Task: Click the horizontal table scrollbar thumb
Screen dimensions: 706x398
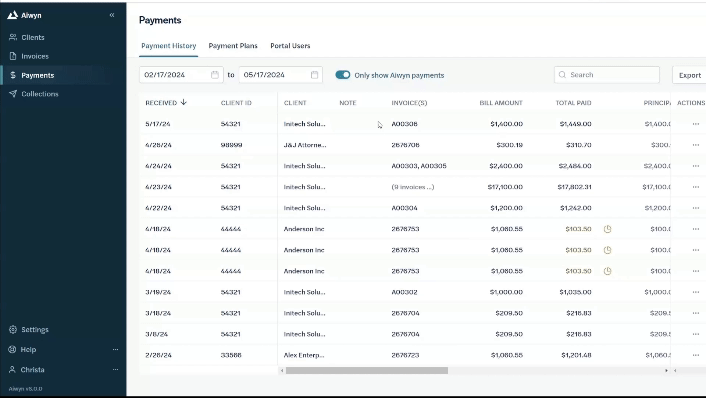Action: [367, 371]
